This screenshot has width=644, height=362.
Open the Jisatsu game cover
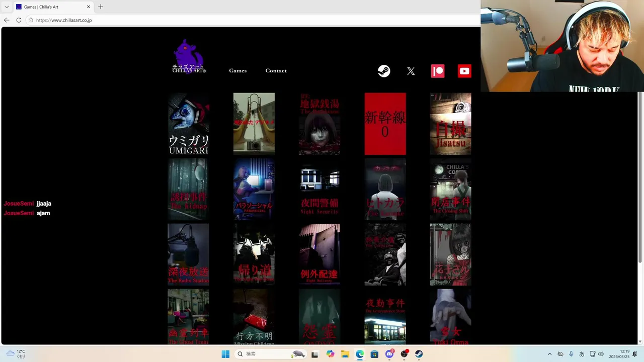451,124
